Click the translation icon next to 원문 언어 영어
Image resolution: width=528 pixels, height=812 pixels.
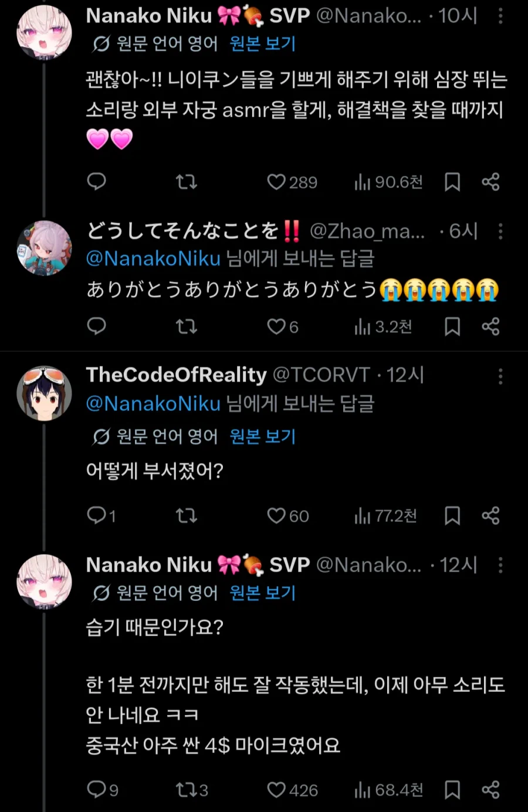(x=99, y=43)
